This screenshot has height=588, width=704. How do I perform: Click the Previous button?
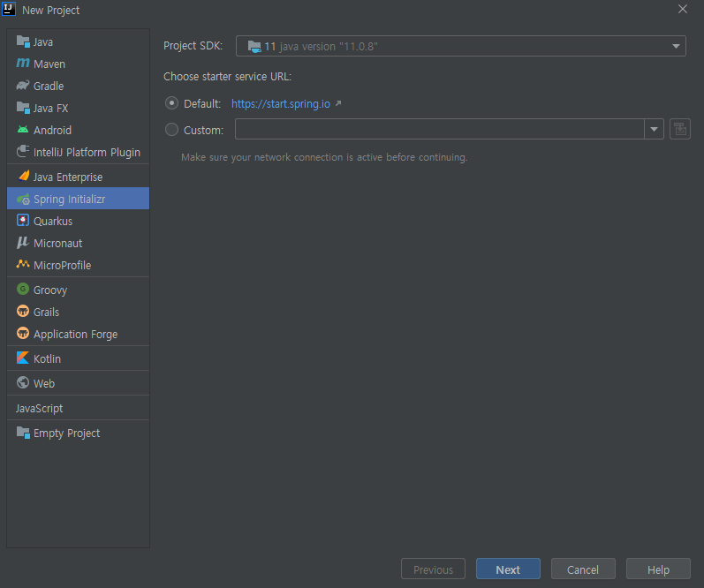433,569
